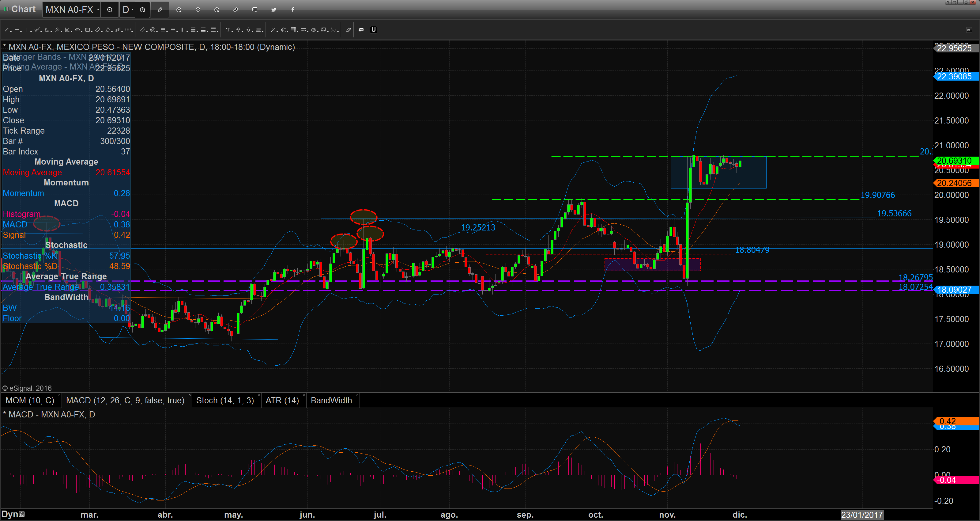
Task: Click the Dyn button at bottom left
Action: click(13, 515)
